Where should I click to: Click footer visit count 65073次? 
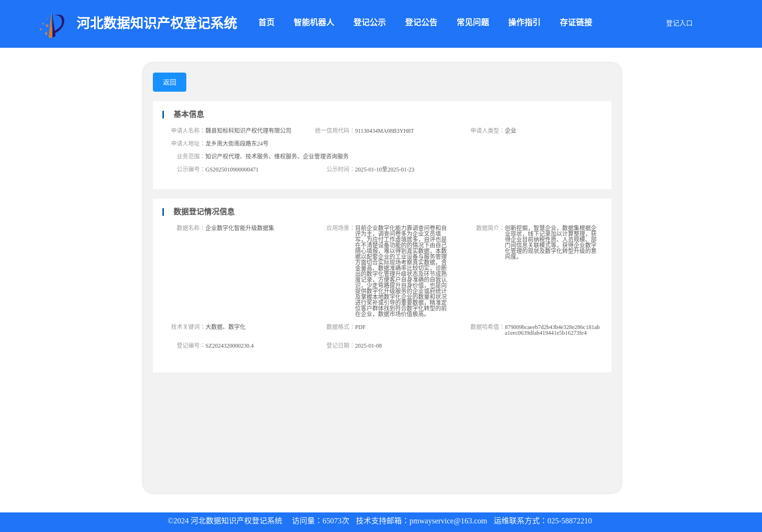coord(336,521)
